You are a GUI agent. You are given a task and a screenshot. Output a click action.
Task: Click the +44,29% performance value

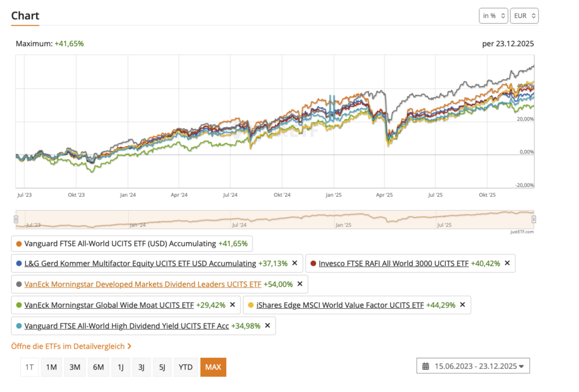tap(441, 305)
